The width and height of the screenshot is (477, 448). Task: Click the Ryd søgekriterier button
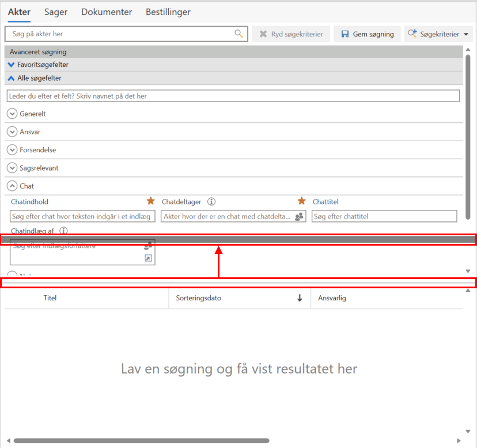point(291,34)
